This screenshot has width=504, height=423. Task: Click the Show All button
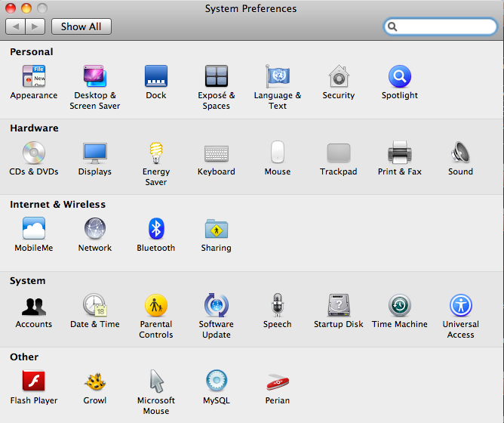coord(81,26)
